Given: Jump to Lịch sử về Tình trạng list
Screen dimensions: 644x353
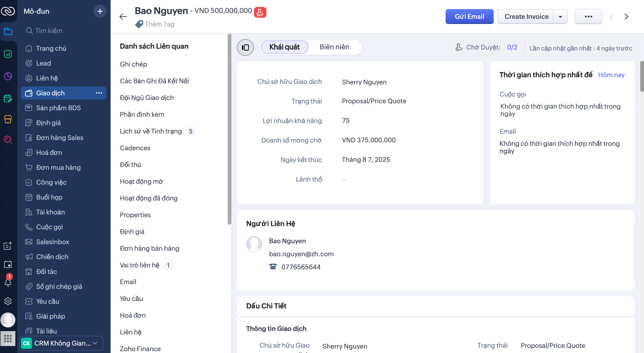Looking at the screenshot, I should click(x=151, y=131).
